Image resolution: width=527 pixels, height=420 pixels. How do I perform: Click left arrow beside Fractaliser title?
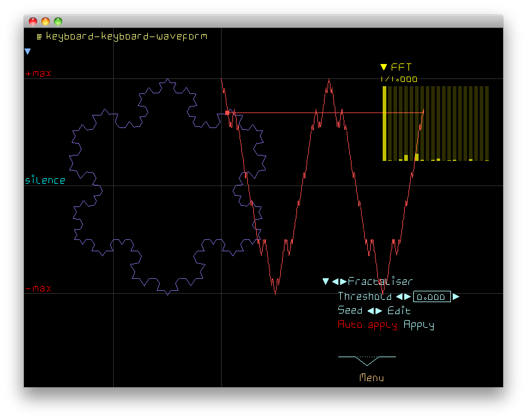pos(335,282)
